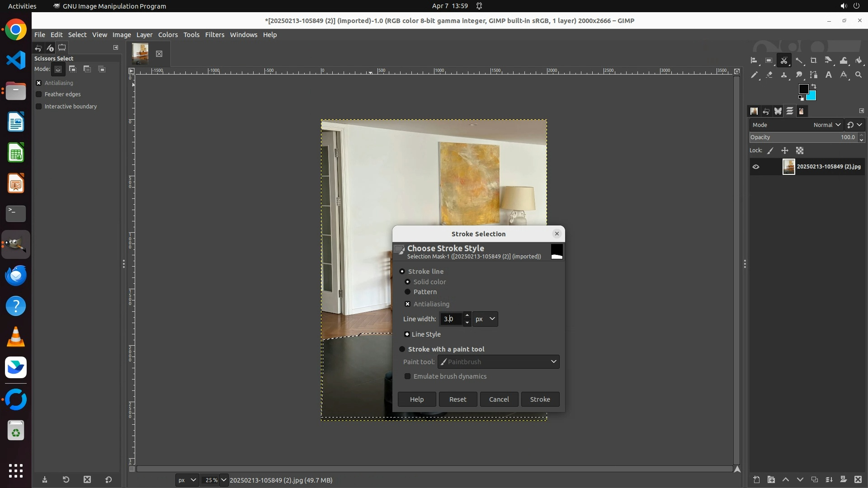Select the Clone stamp tool
Screen dimensions: 868x488
point(784,75)
